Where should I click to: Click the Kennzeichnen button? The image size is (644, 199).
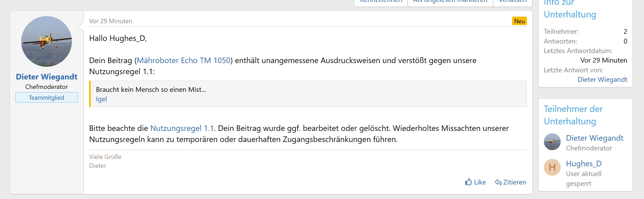[x=381, y=2]
